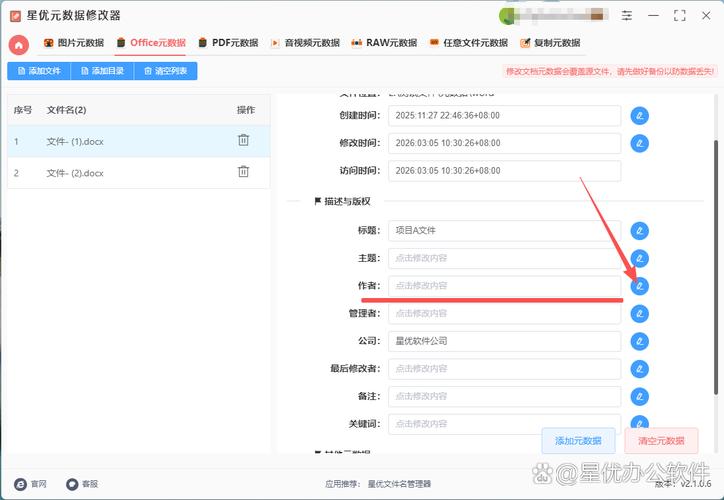The width and height of the screenshot is (724, 500).
Task: Switch to 任意文件元数据 tab
Action: pyautogui.click(x=468, y=43)
